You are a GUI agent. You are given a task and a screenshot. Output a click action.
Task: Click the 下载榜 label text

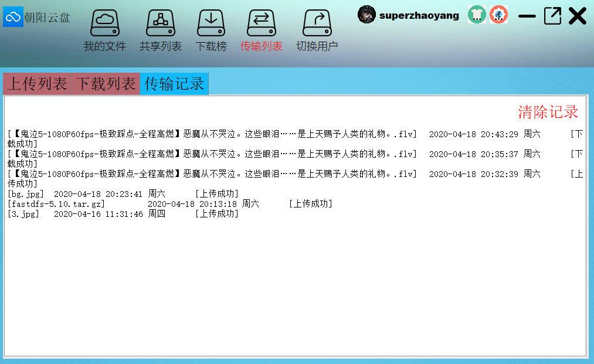tap(211, 46)
